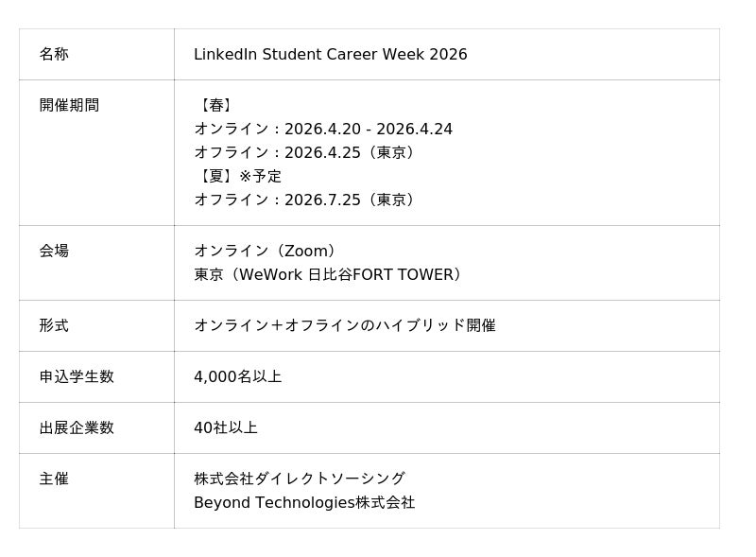Image resolution: width=756 pixels, height=557 pixels.
Task: Select the ハイブリッド開催 format description
Action: [x=345, y=326]
